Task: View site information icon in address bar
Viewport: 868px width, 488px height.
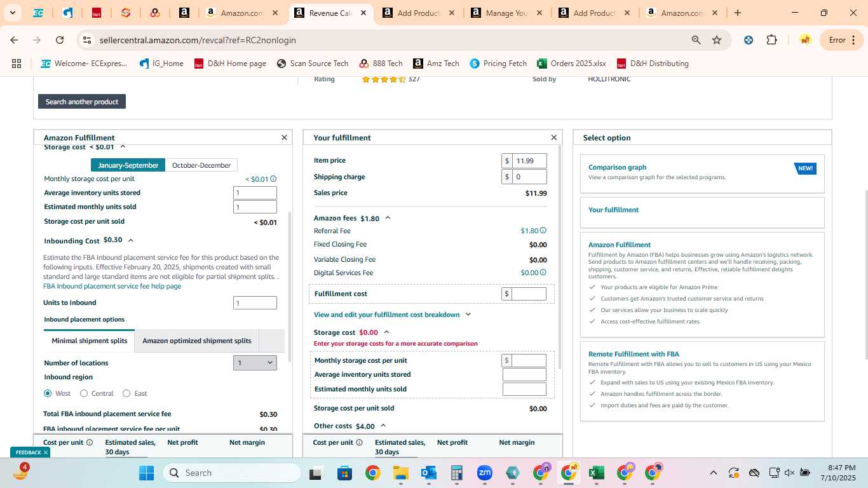Action: pyautogui.click(x=87, y=40)
